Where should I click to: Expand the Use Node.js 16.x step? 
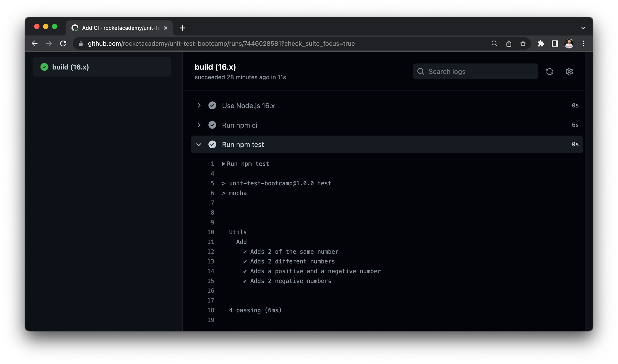pyautogui.click(x=199, y=105)
